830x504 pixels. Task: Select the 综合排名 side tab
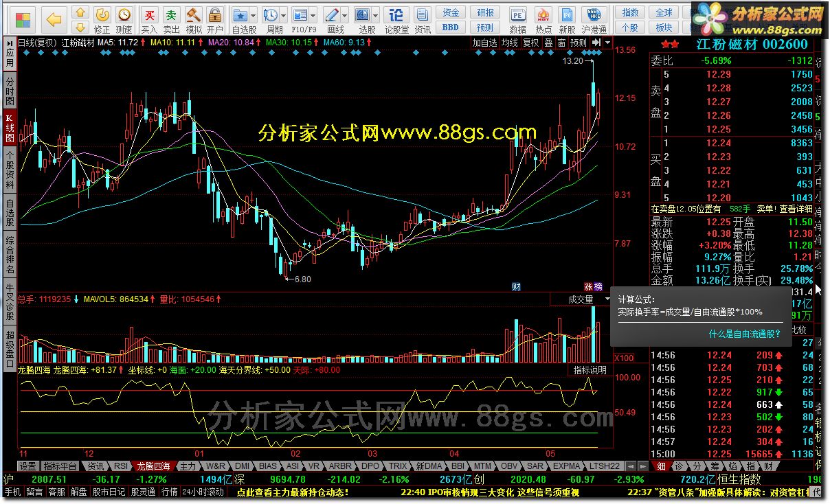(10, 254)
